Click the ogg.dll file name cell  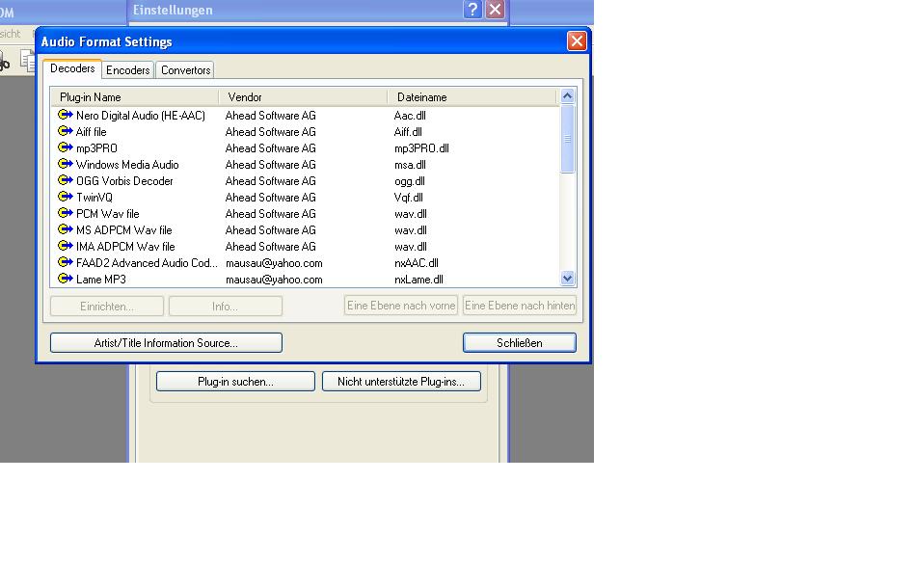410,180
